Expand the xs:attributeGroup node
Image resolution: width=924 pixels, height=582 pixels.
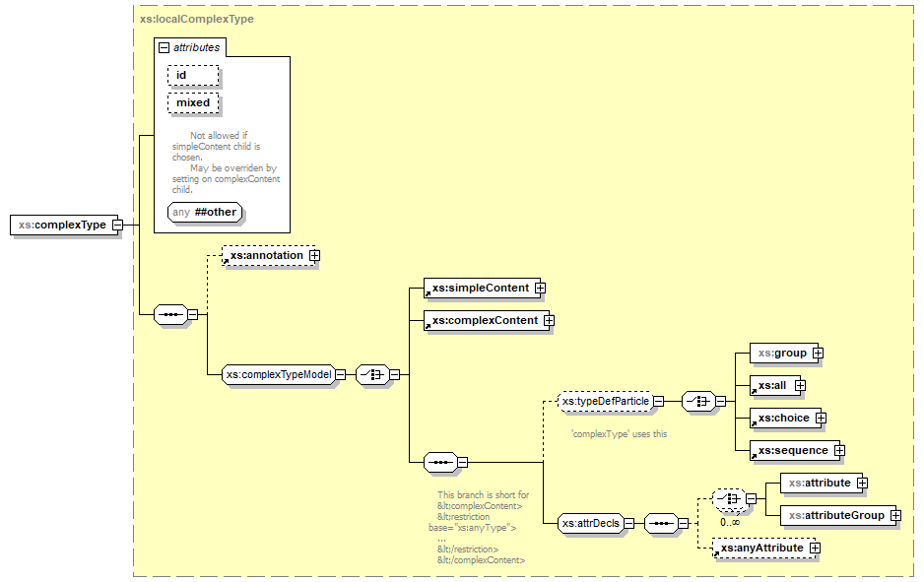(894, 515)
